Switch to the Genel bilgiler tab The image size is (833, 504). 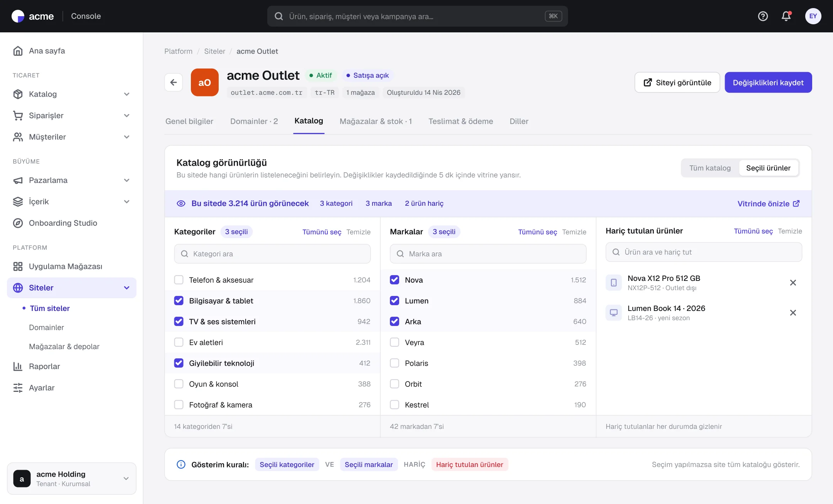click(189, 121)
